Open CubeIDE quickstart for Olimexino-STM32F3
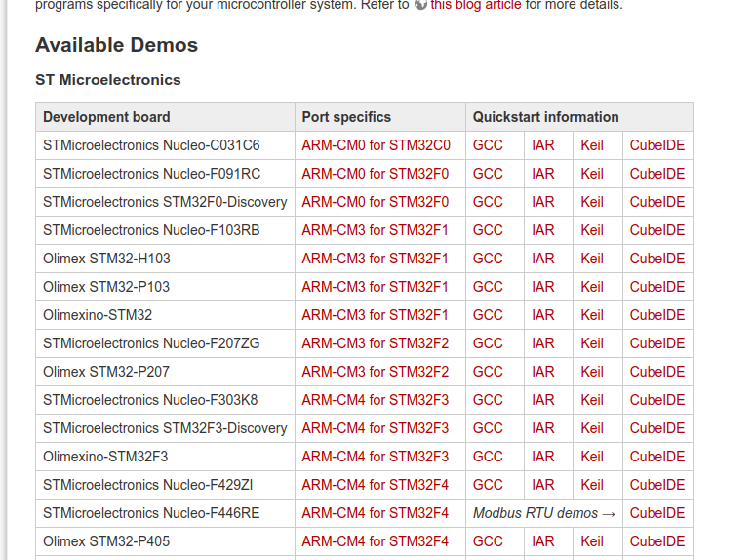Viewport: 754px width, 560px height. [657, 457]
